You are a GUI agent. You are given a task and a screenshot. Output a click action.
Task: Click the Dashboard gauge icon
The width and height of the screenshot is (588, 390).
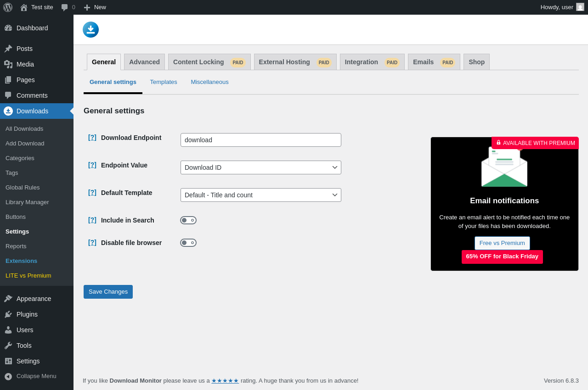8,28
